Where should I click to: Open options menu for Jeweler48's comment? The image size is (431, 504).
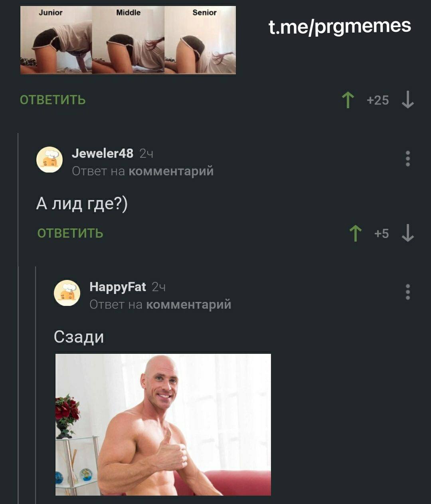pyautogui.click(x=407, y=159)
